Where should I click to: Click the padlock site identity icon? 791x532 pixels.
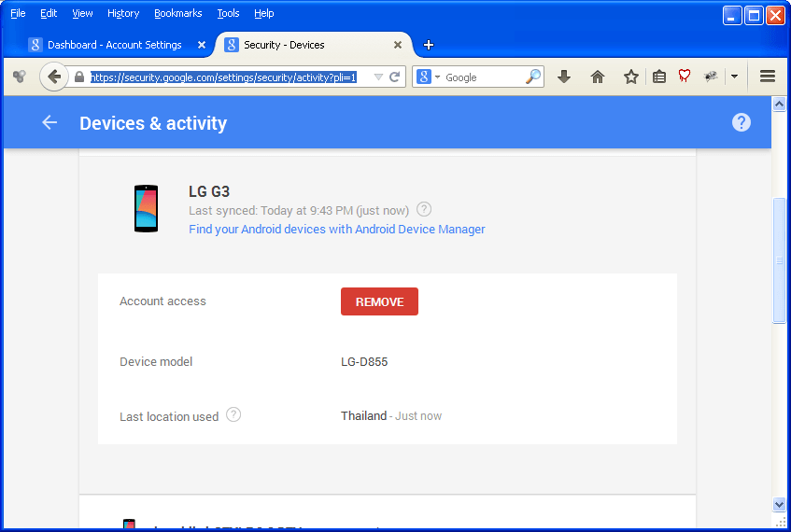79,77
